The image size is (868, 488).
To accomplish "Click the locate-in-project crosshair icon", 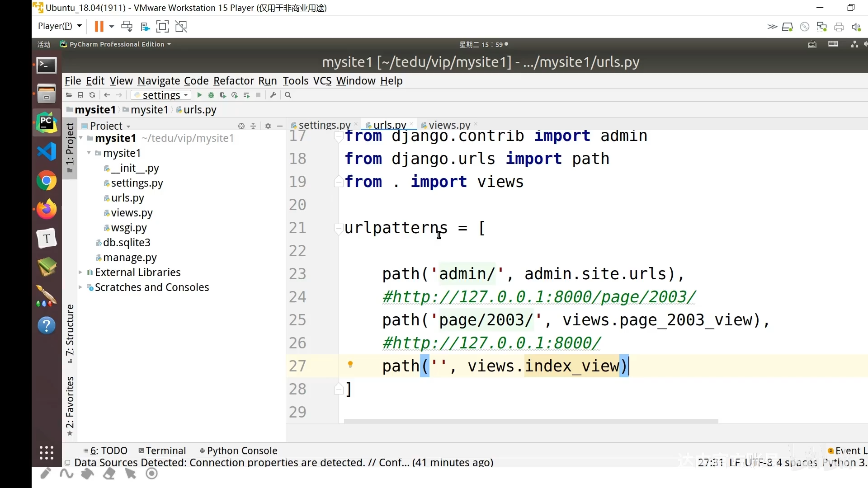I will point(241,126).
